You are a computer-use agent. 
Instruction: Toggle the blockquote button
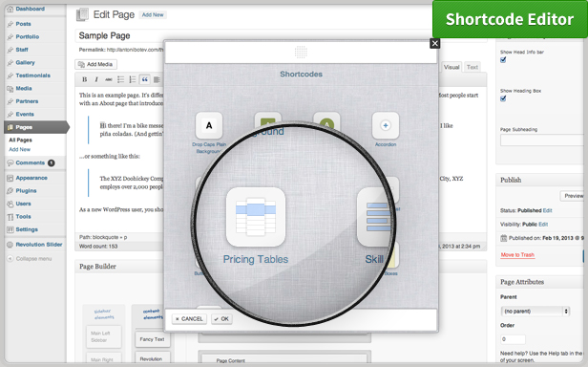tap(144, 79)
